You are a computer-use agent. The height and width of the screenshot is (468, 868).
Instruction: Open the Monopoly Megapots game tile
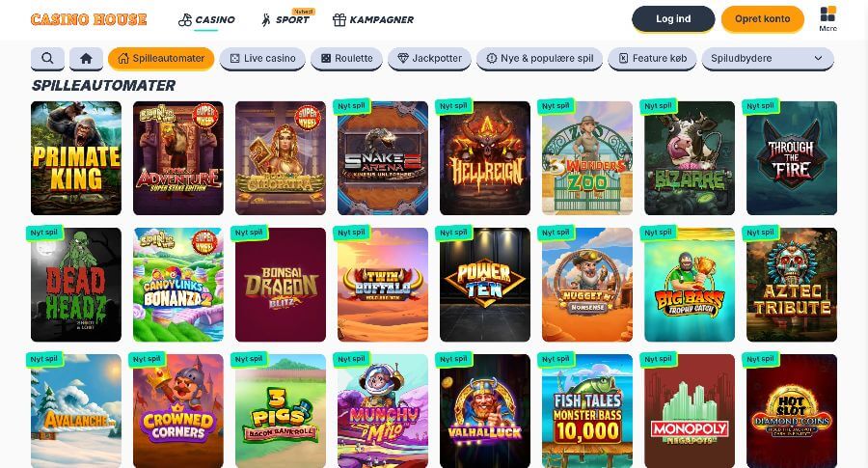pos(690,411)
